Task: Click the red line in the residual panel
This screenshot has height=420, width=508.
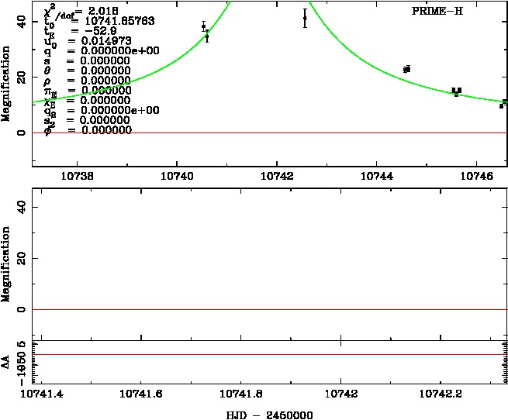Action: pyautogui.click(x=269, y=354)
